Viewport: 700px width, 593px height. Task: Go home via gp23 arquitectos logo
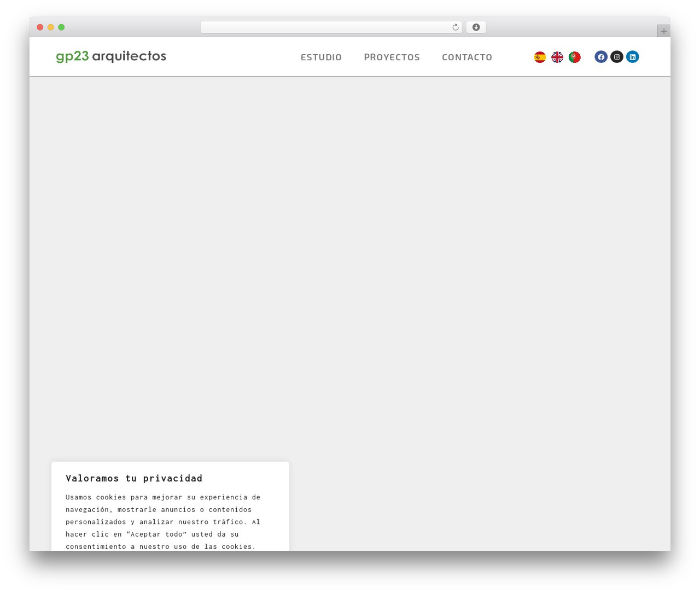coord(111,56)
